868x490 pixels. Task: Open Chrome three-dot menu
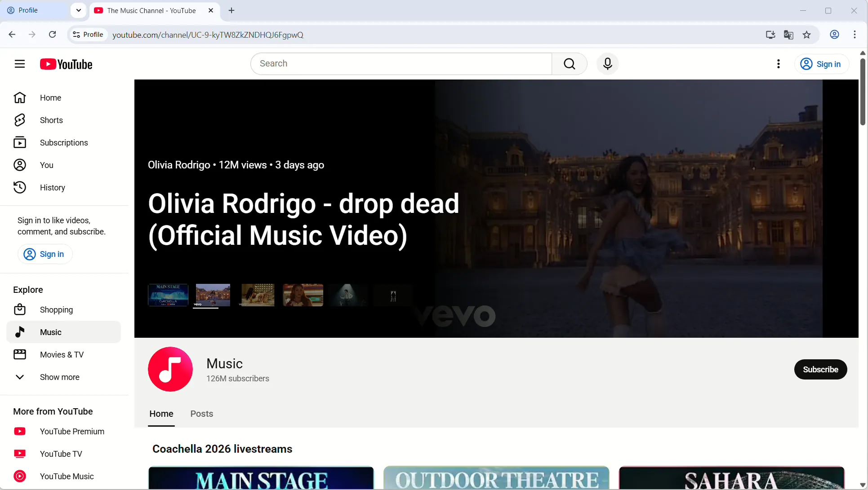click(x=855, y=35)
